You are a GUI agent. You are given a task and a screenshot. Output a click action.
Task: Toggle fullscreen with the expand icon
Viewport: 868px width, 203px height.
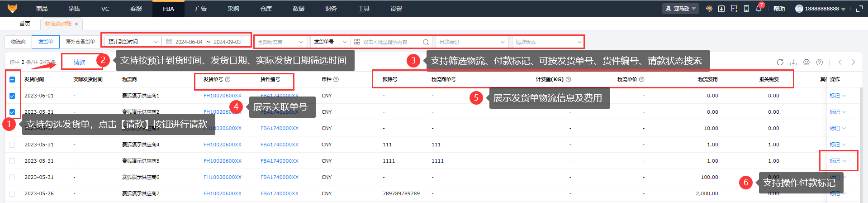(859, 9)
